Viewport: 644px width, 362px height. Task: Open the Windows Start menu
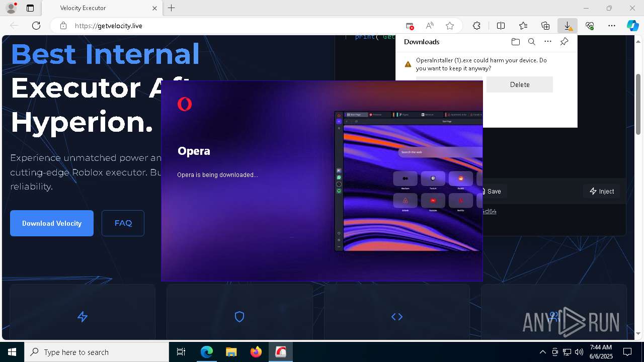12,352
